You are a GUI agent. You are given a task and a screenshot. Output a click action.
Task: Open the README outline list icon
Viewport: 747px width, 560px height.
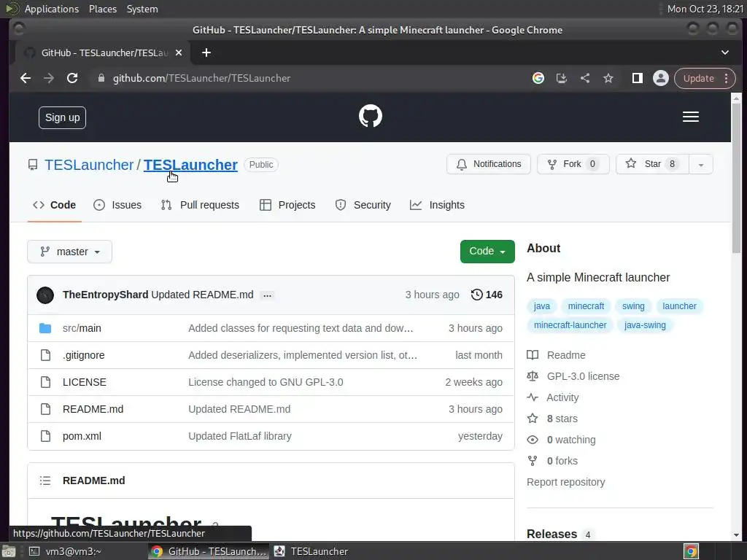[45, 481]
